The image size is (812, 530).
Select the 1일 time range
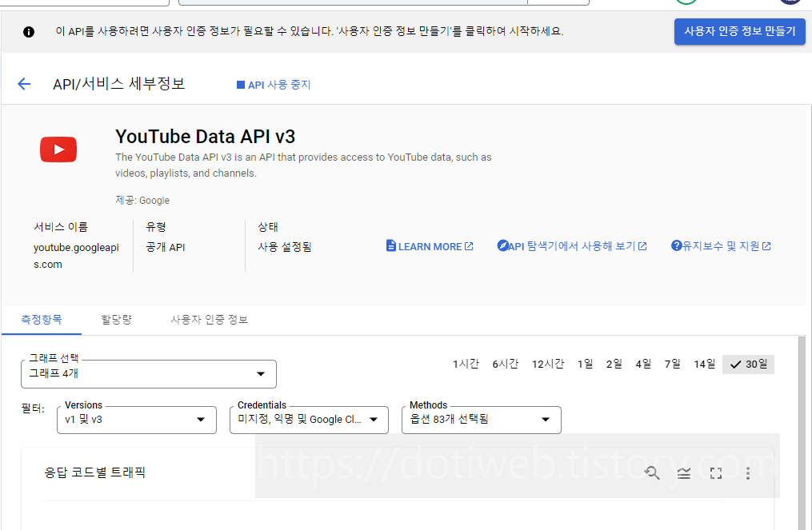click(x=585, y=365)
